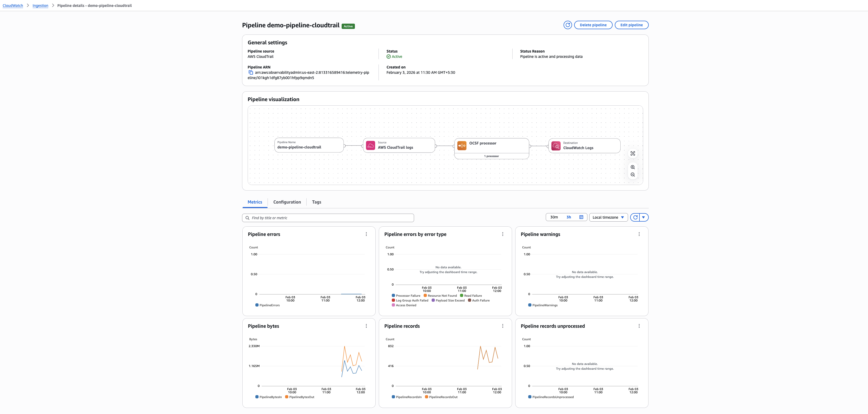Toggle PipelineWarnings legend swatch
868x414 pixels.
pos(530,305)
